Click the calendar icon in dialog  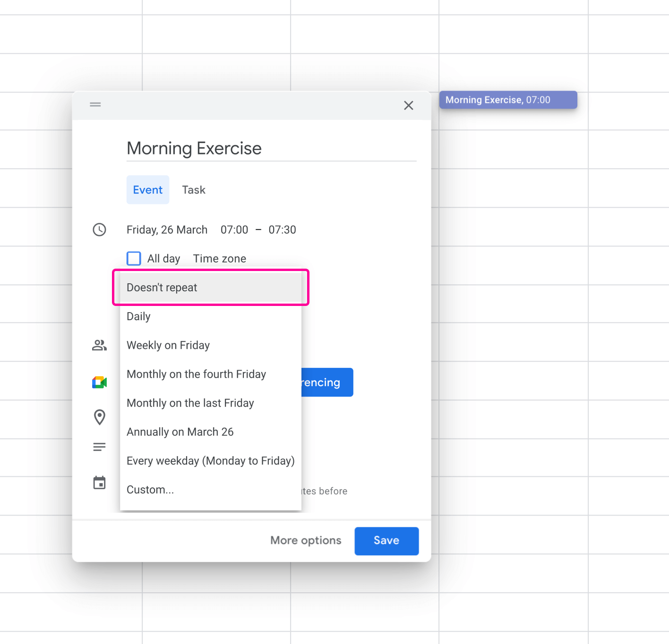99,483
